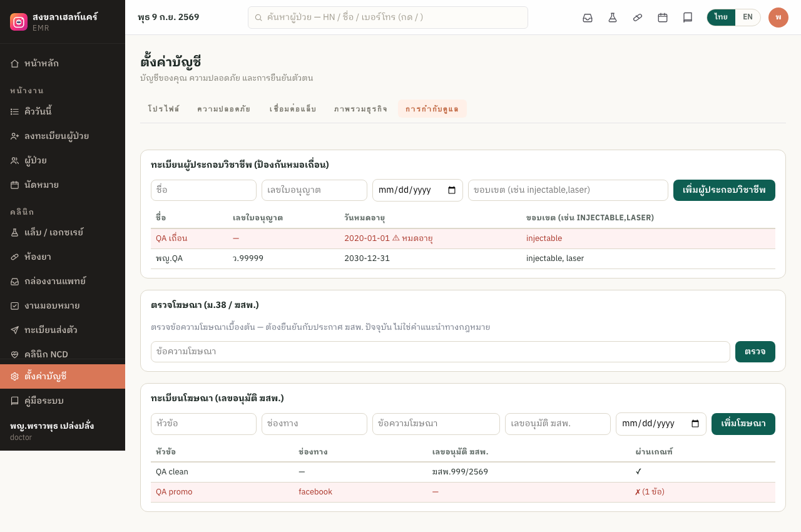This screenshot has width=801, height=532.
Task: Click gear icon beside ตั้งค่าบัญชี
Action: click(14, 376)
